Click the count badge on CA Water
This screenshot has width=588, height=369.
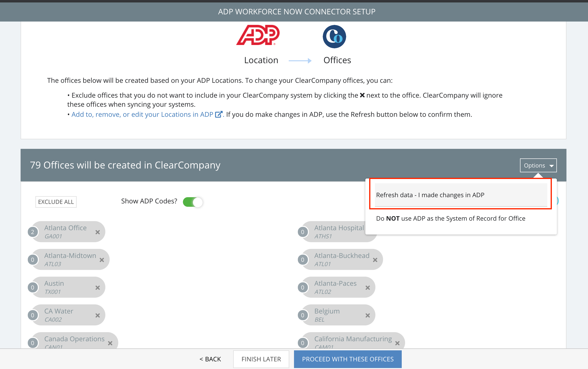coord(33,315)
